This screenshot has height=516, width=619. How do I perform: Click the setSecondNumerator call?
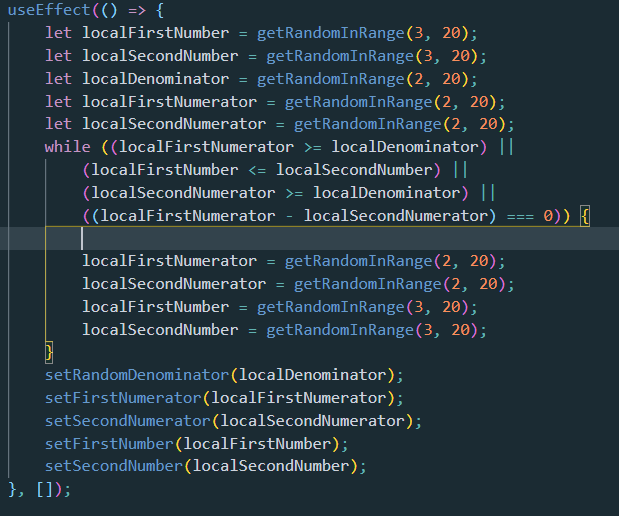click(x=128, y=420)
